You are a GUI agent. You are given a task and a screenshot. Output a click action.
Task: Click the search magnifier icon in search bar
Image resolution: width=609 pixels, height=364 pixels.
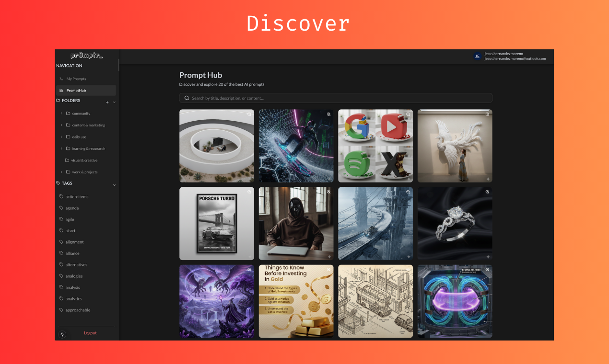[187, 98]
